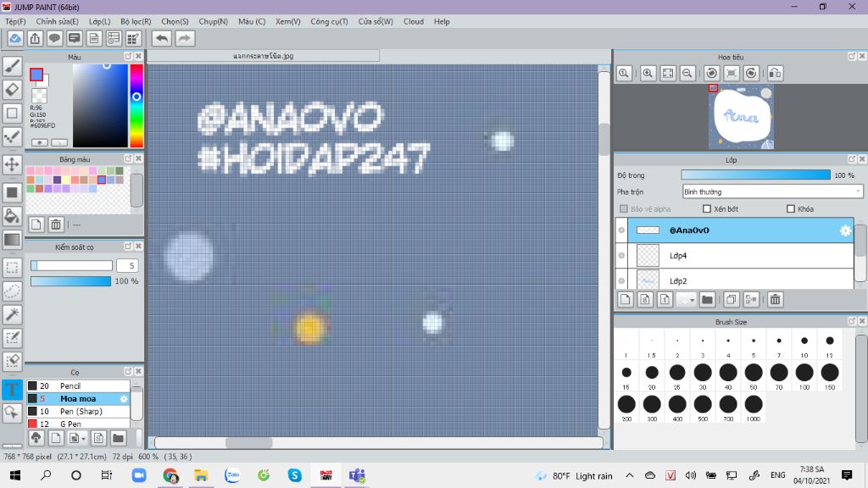The width and height of the screenshot is (868, 488).
Task: Select the Magic Wand tool
Action: click(12, 314)
